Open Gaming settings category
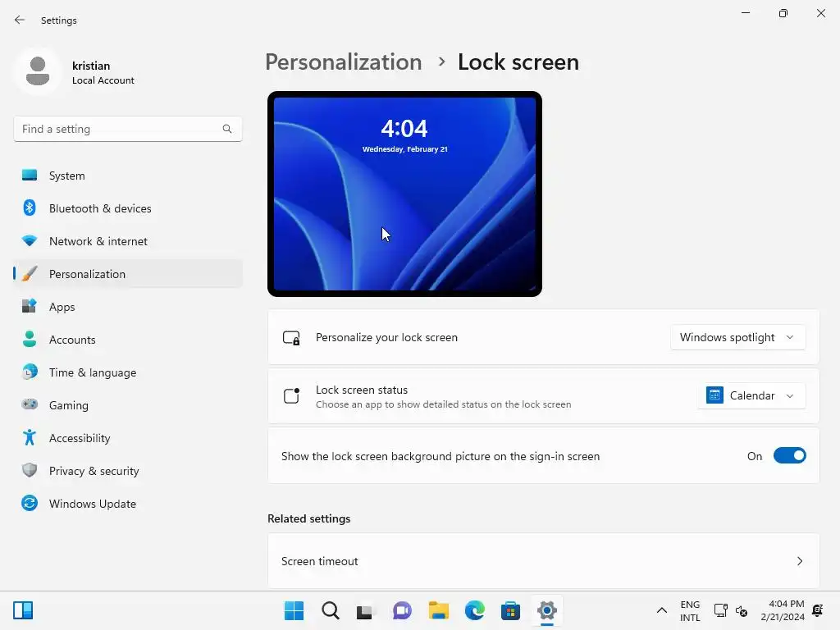This screenshot has width=840, height=630. 128,405
